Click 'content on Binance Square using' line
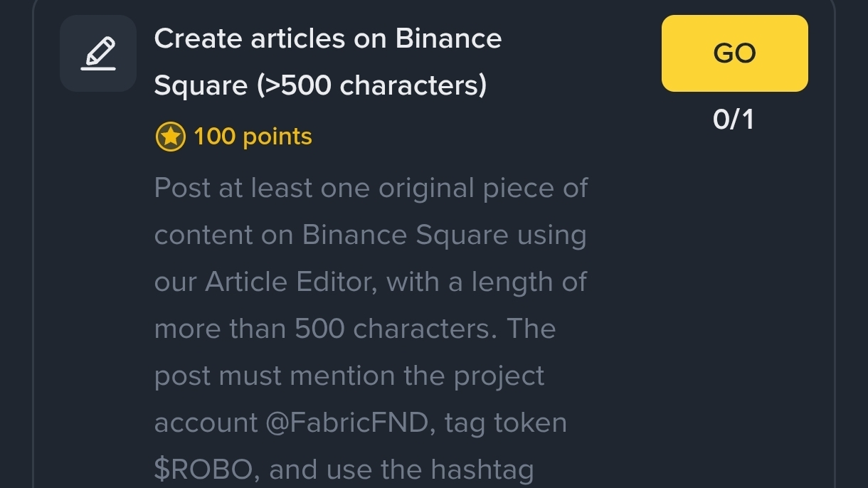The width and height of the screenshot is (868, 488). pyautogui.click(x=370, y=235)
